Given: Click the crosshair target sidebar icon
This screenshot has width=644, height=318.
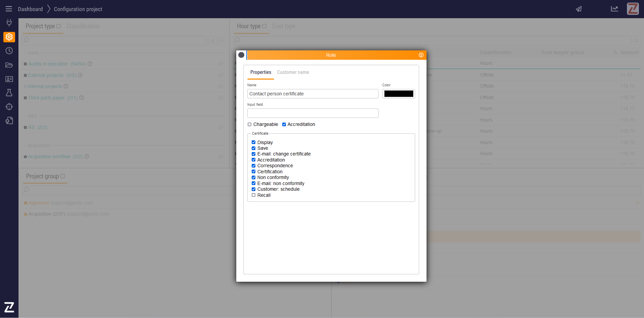Looking at the screenshot, I should pyautogui.click(x=9, y=107).
